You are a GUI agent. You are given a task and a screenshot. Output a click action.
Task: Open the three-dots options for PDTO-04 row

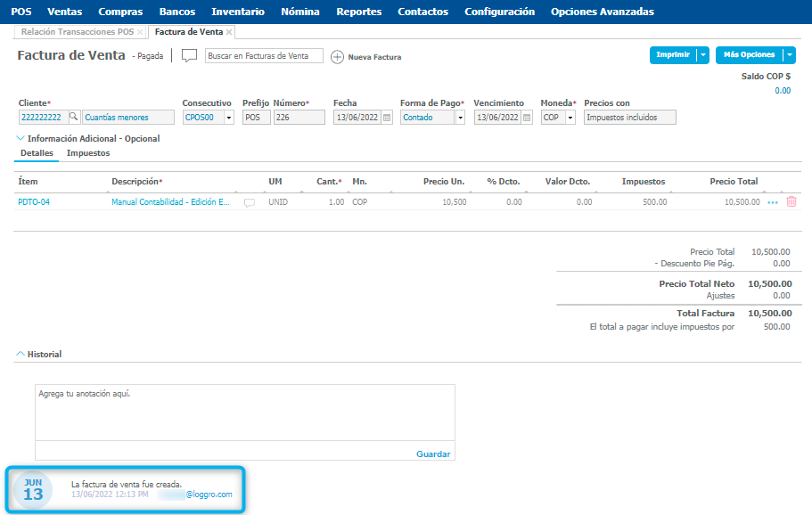pyautogui.click(x=773, y=202)
